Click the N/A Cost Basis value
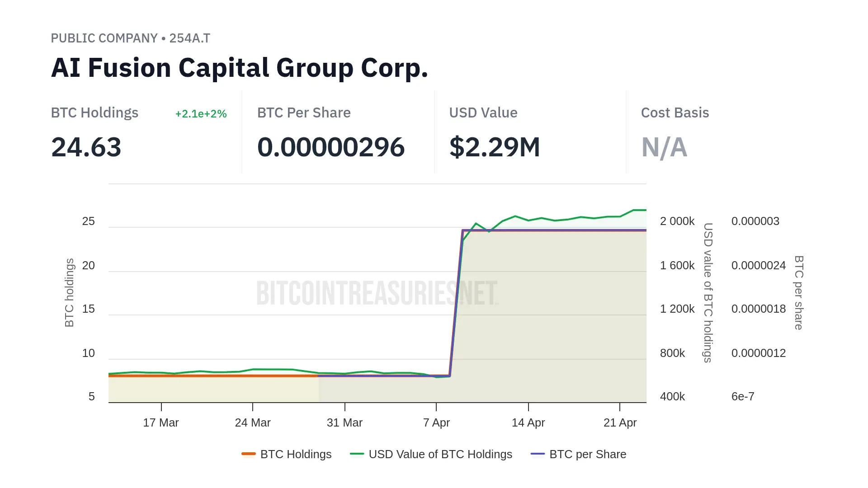The height and width of the screenshot is (488, 868). tap(664, 147)
